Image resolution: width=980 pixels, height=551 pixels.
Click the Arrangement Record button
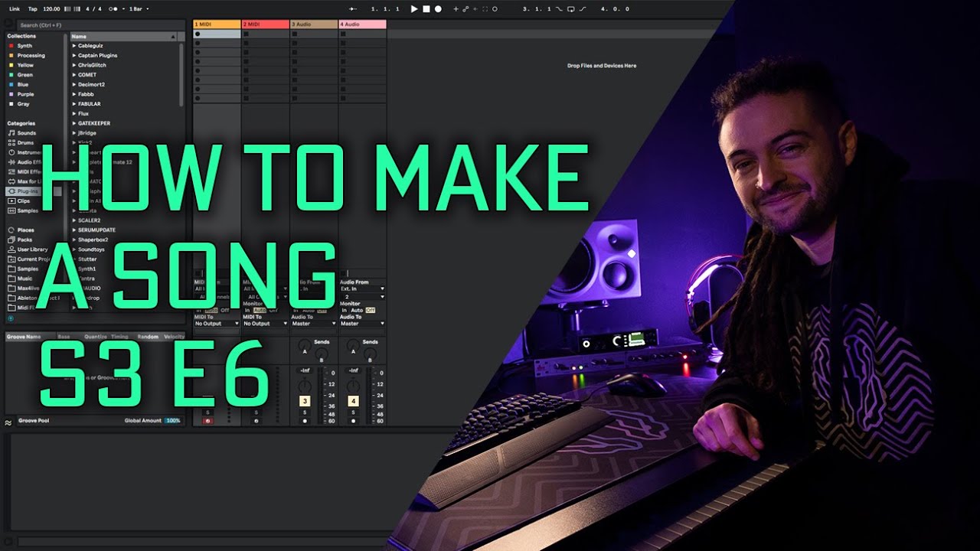438,9
